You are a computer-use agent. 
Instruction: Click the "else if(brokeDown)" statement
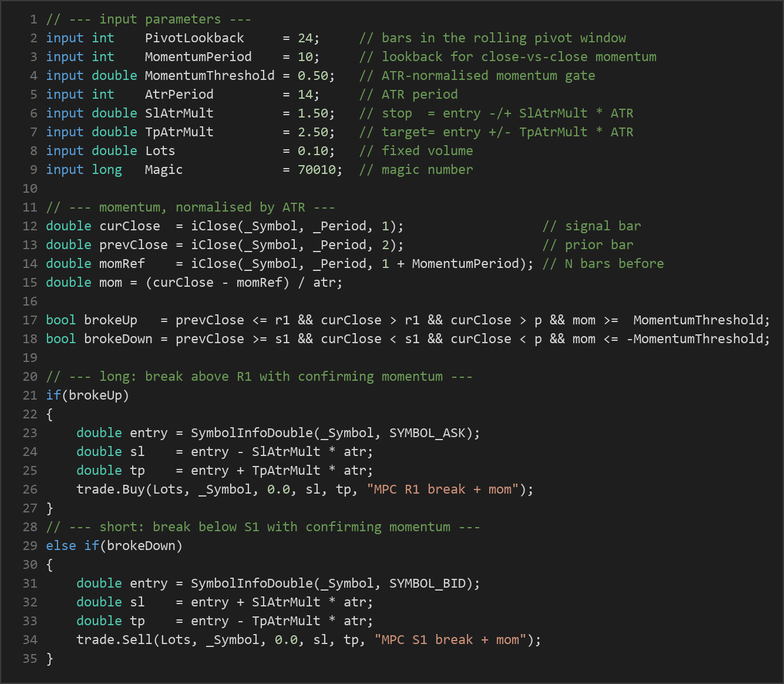[x=115, y=546]
